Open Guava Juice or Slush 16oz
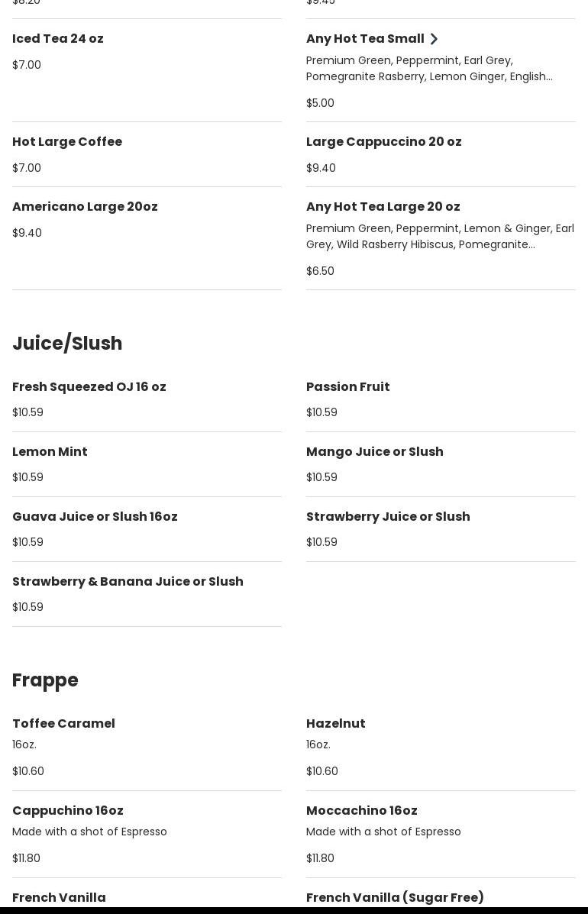The width and height of the screenshot is (588, 914). tap(147, 529)
